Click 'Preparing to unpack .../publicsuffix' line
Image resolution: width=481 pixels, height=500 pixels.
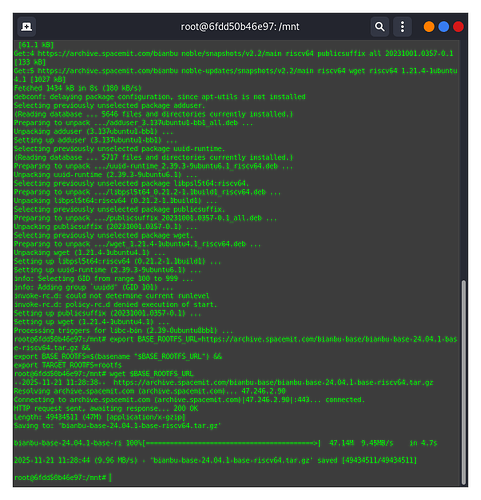(145, 218)
